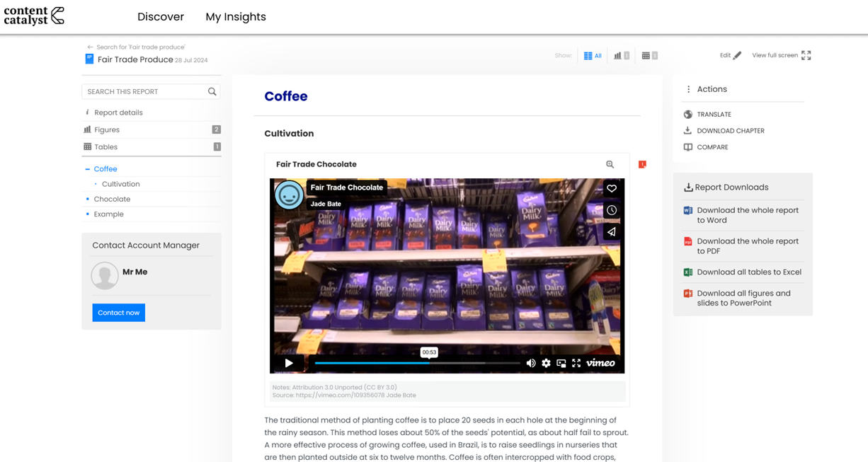Click the Actions kebab menu icon
868x462 pixels.
[x=689, y=88]
